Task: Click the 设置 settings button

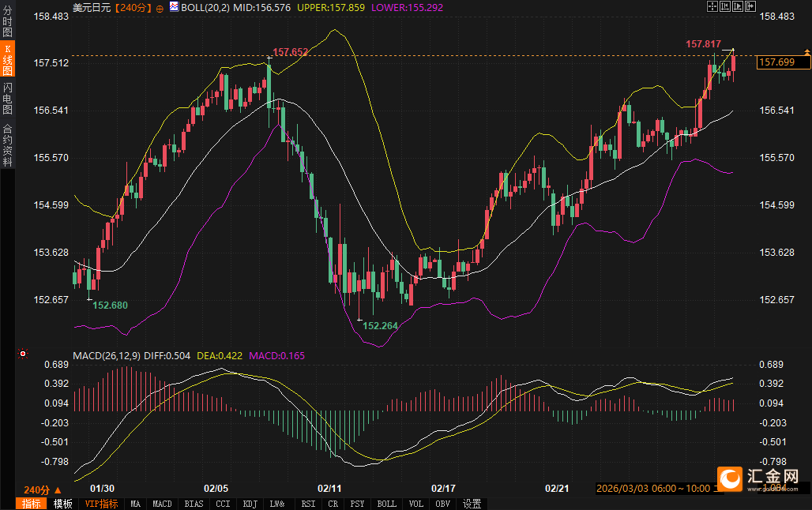Action: (x=472, y=504)
